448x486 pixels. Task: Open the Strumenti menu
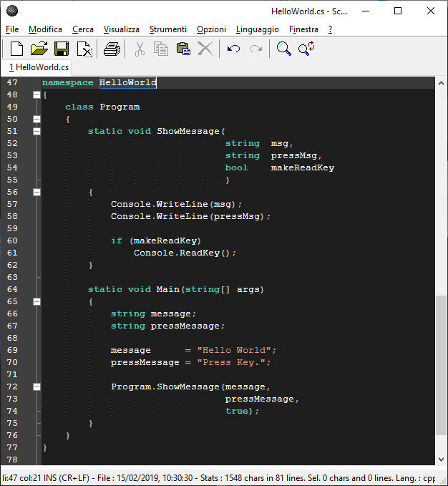168,29
